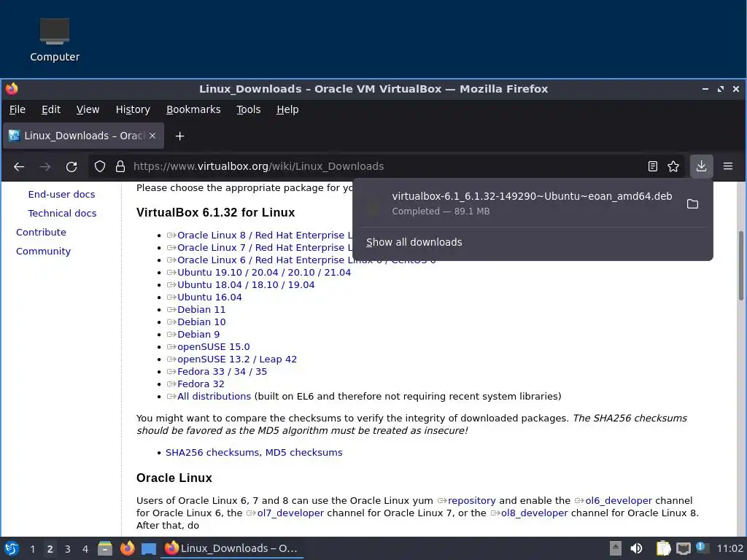The height and width of the screenshot is (560, 747).
Task: Open the SHA256 checksums link
Action: point(212,452)
